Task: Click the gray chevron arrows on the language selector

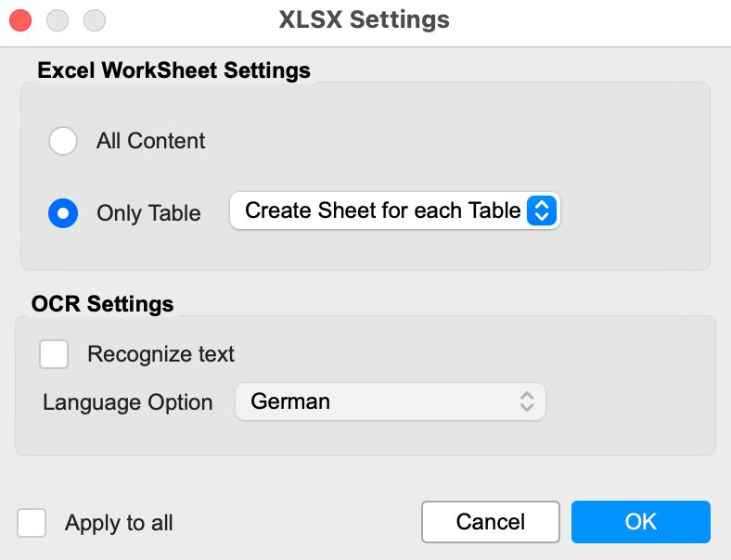Action: point(527,401)
